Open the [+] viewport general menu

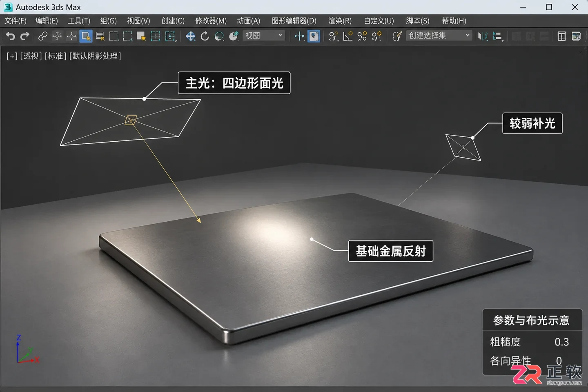point(12,56)
